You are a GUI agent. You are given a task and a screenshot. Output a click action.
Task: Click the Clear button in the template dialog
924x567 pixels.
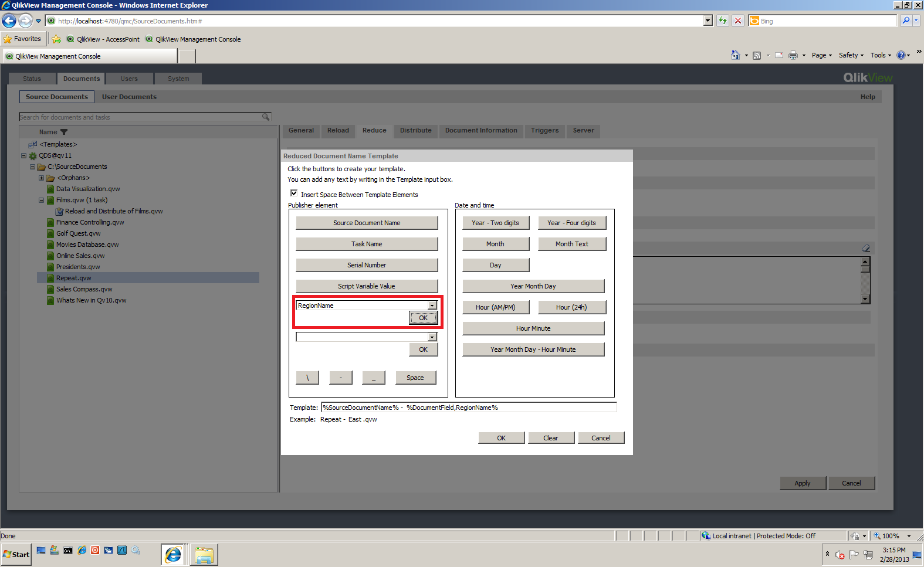pyautogui.click(x=551, y=438)
